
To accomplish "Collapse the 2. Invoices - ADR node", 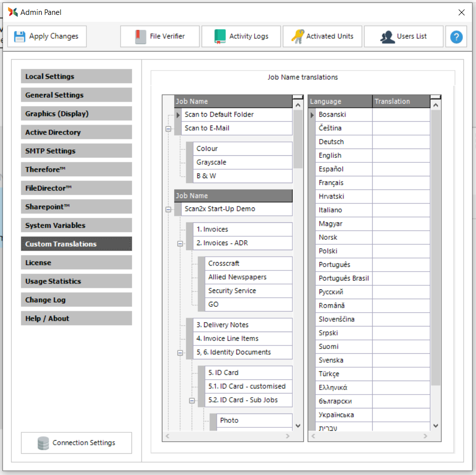I will 180,244.
